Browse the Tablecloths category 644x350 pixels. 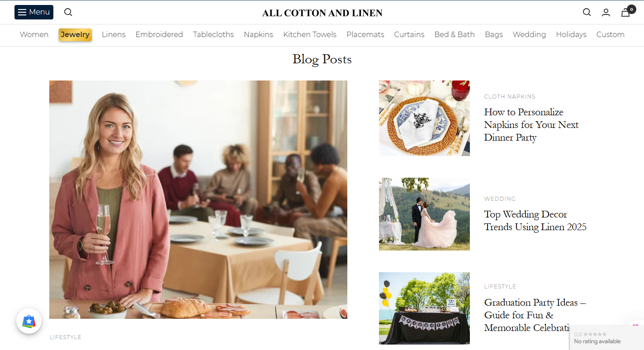(213, 34)
